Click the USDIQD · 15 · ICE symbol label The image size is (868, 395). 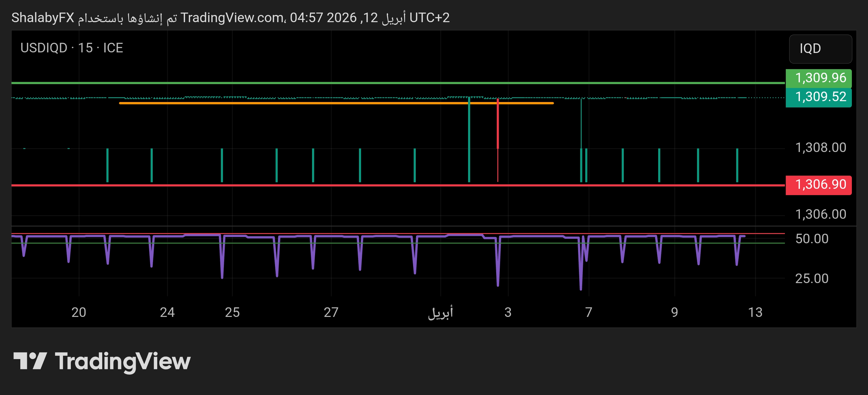pyautogui.click(x=71, y=48)
